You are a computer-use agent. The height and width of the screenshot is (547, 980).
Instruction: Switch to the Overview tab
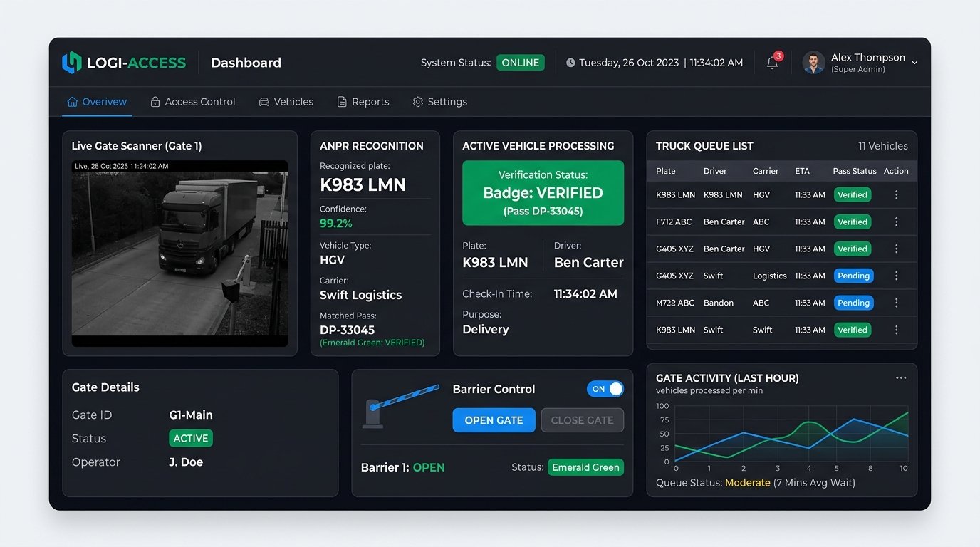tap(97, 102)
